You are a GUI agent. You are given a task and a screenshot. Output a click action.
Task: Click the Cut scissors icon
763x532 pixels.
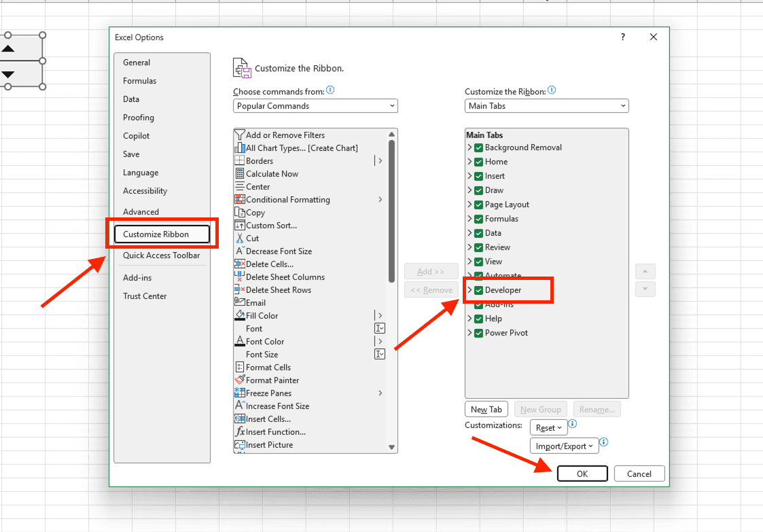pos(239,238)
